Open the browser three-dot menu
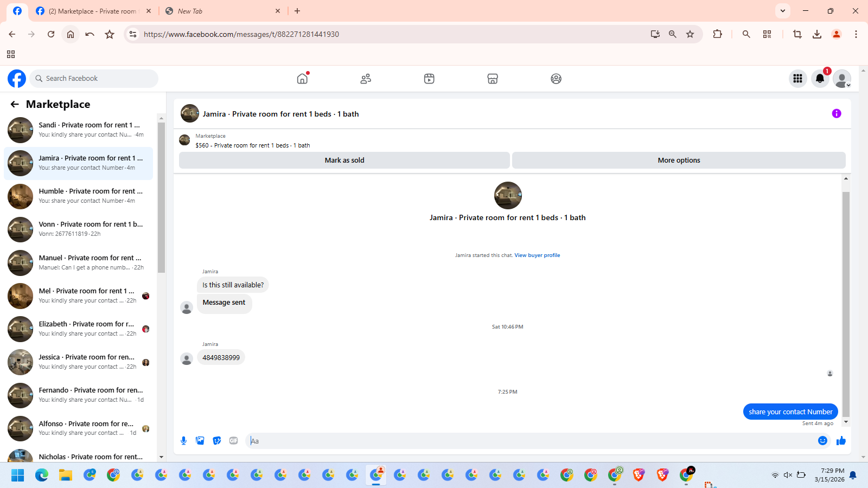This screenshot has height=488, width=868. click(856, 34)
